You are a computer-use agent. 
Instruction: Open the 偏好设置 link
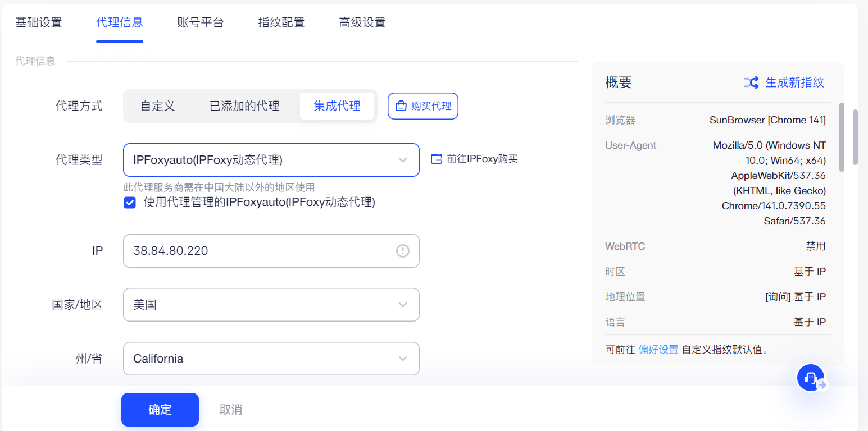pyautogui.click(x=658, y=350)
